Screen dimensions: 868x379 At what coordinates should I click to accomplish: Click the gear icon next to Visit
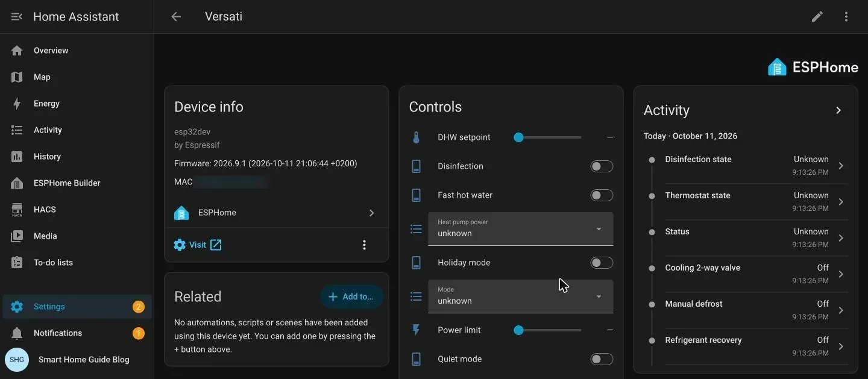[180, 245]
